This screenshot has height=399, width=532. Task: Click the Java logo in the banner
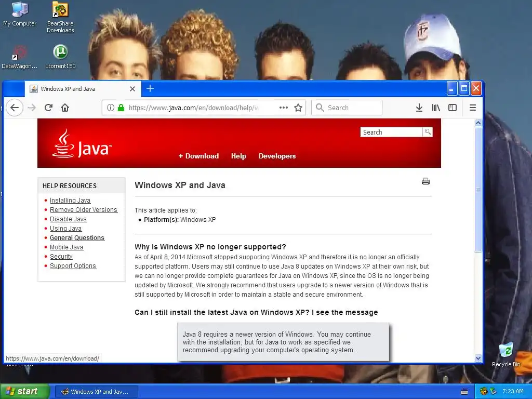82,144
